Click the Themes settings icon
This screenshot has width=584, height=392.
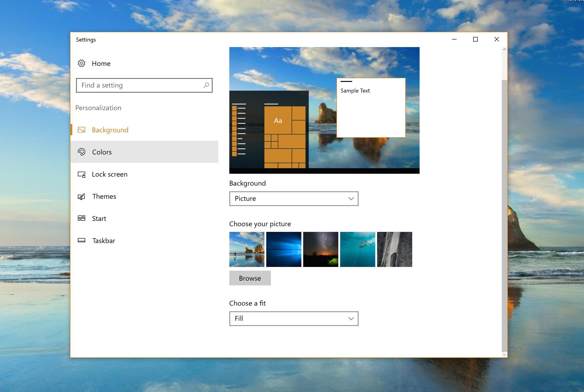82,196
